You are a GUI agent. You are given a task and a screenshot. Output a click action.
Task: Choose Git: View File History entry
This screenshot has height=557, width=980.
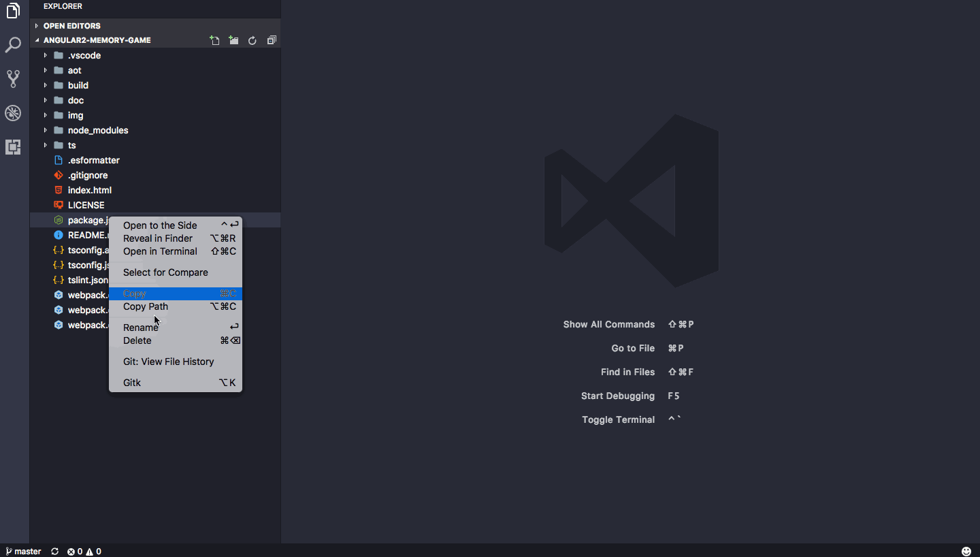pyautogui.click(x=176, y=362)
